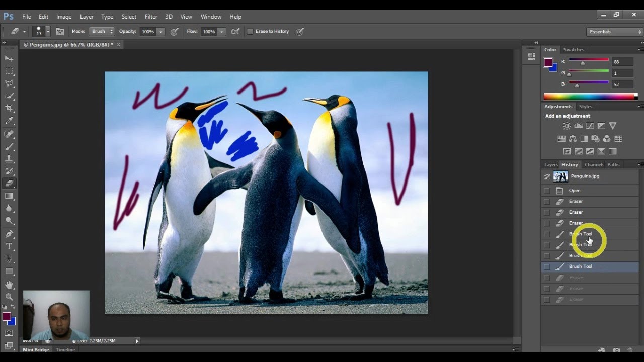Image resolution: width=644 pixels, height=362 pixels.
Task: Open the File menu
Action: click(27, 17)
